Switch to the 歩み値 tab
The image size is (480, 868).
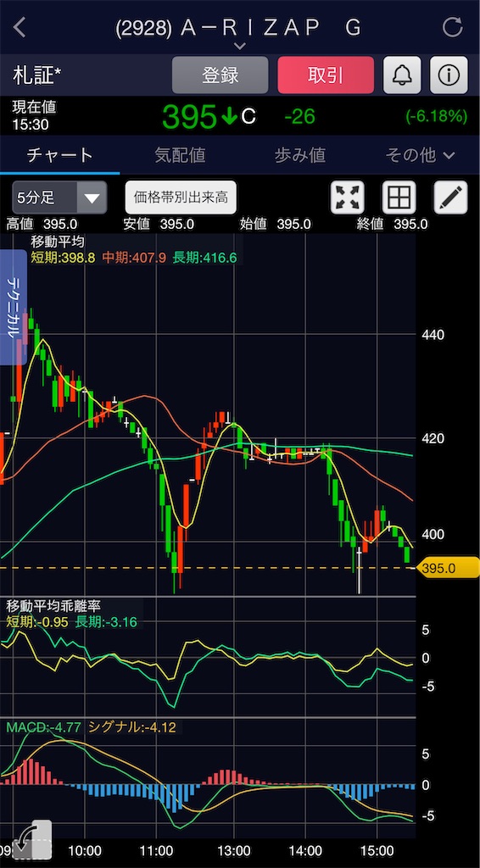coord(299,156)
